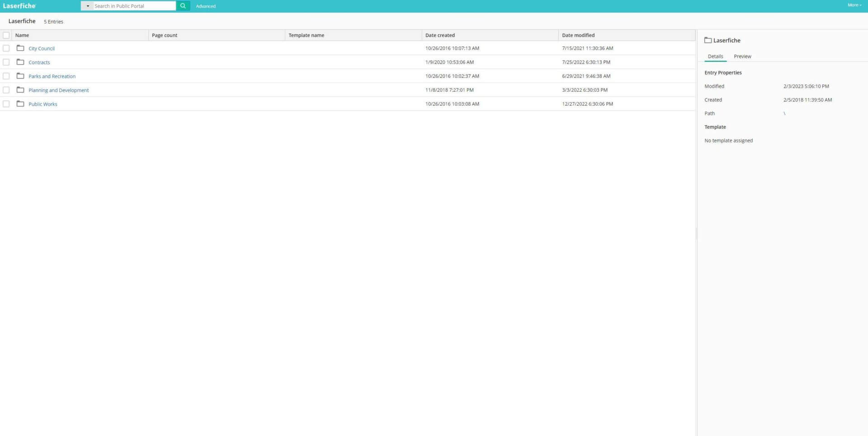Image resolution: width=868 pixels, height=436 pixels.
Task: Open the Public Works folder icon
Action: click(21, 104)
